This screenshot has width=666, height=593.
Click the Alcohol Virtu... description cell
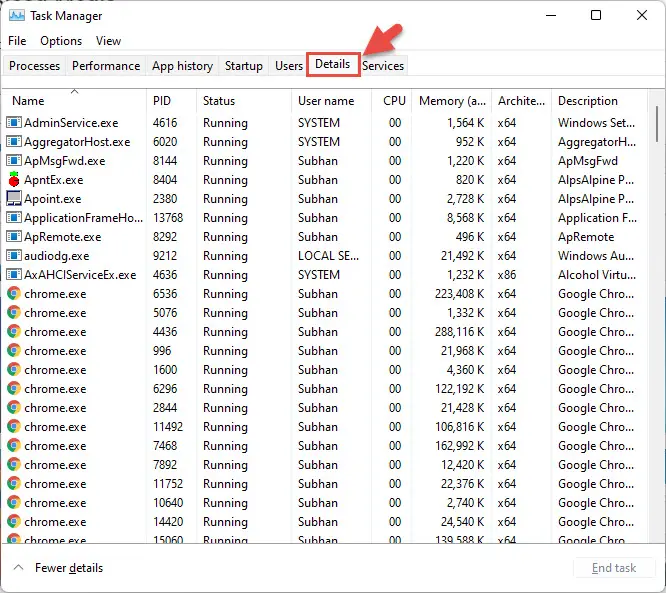point(597,274)
